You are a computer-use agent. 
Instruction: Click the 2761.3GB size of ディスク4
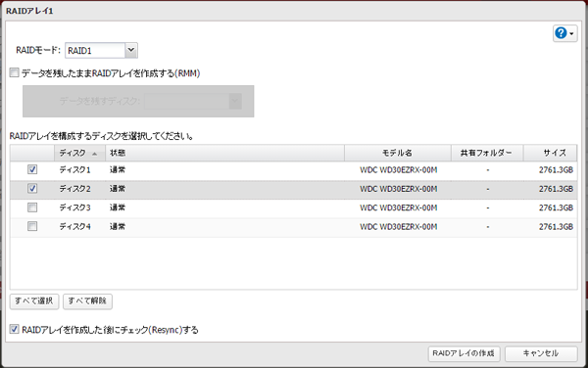556,226
